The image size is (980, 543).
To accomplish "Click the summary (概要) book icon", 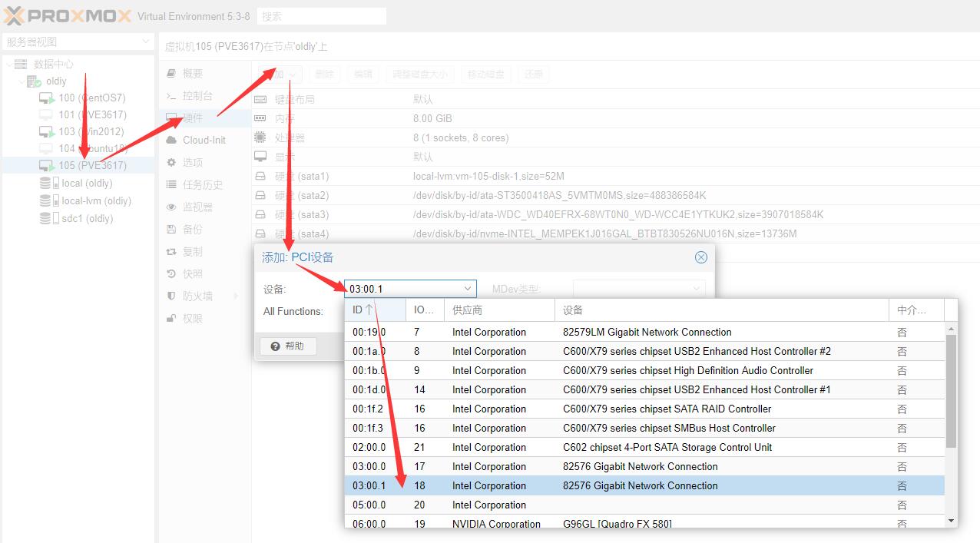I will [x=172, y=74].
